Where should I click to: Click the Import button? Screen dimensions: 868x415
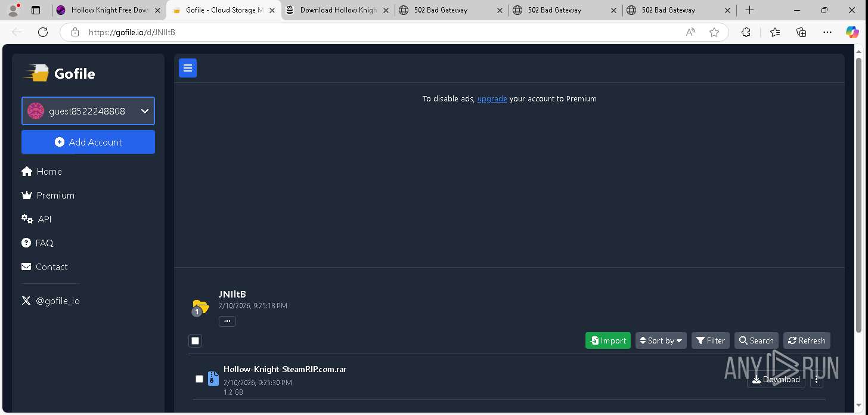[x=608, y=340]
